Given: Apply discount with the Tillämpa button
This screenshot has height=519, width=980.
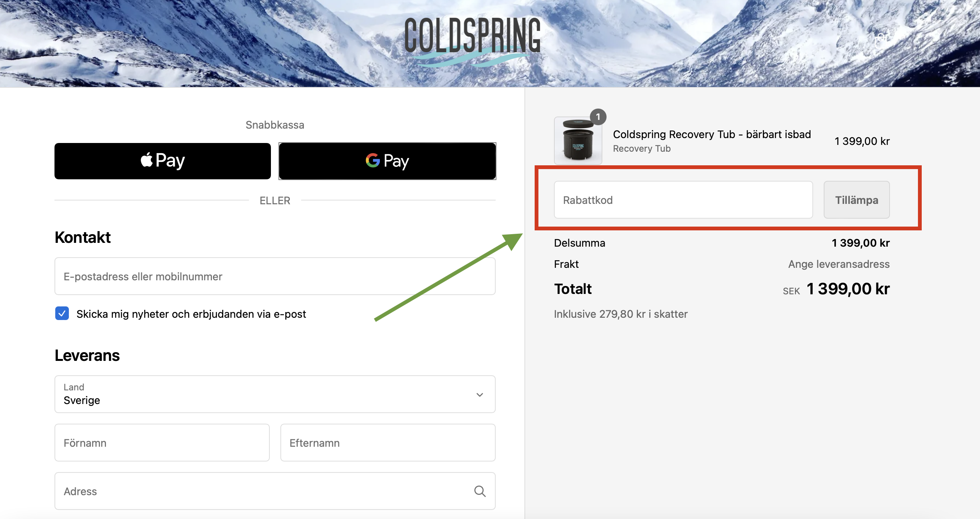Looking at the screenshot, I should (856, 200).
